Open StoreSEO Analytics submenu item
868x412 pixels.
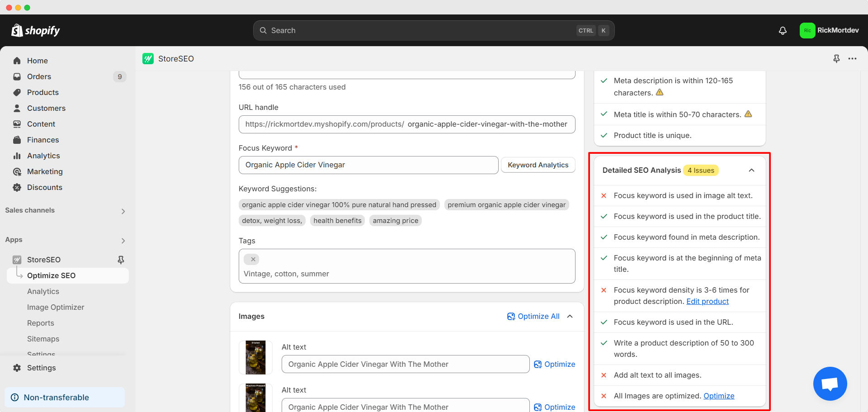point(43,291)
